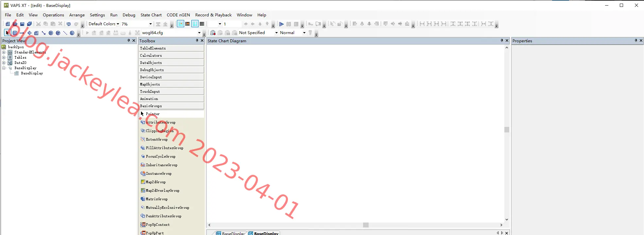Pick the rounded rectangle state tool
The width and height of the screenshot is (644, 235).
tap(15, 33)
